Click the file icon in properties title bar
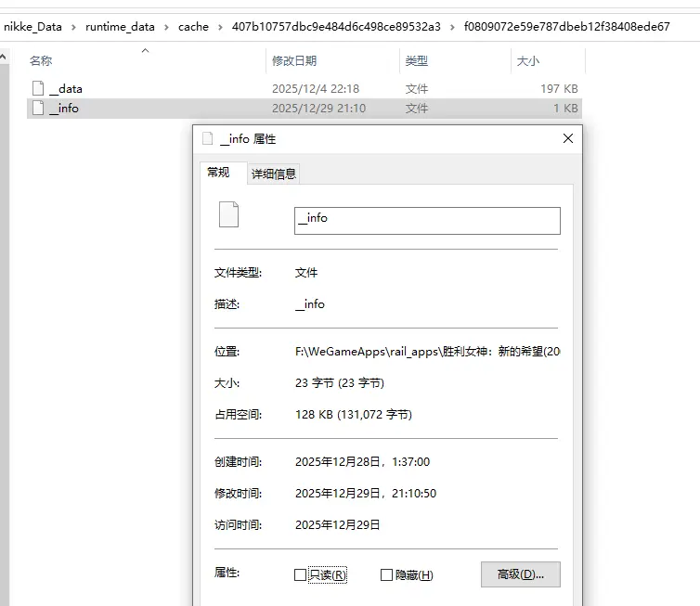The height and width of the screenshot is (606, 700). tap(207, 138)
